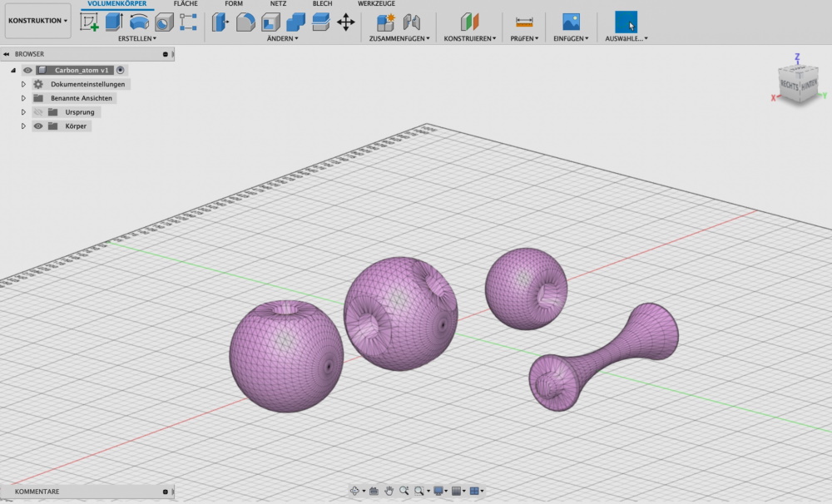Click the Prüfen measure ruler icon
The width and height of the screenshot is (832, 504).
coord(524,22)
